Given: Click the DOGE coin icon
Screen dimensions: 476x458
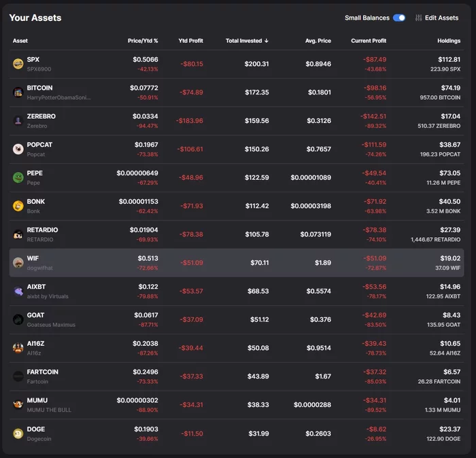Looking at the screenshot, I should click(x=18, y=433).
